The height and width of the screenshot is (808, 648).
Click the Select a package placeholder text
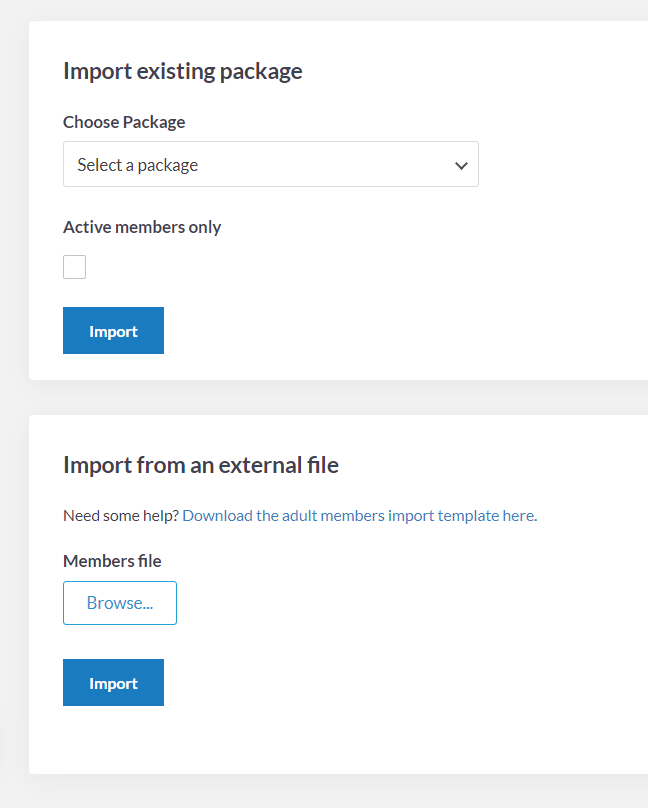(x=138, y=165)
